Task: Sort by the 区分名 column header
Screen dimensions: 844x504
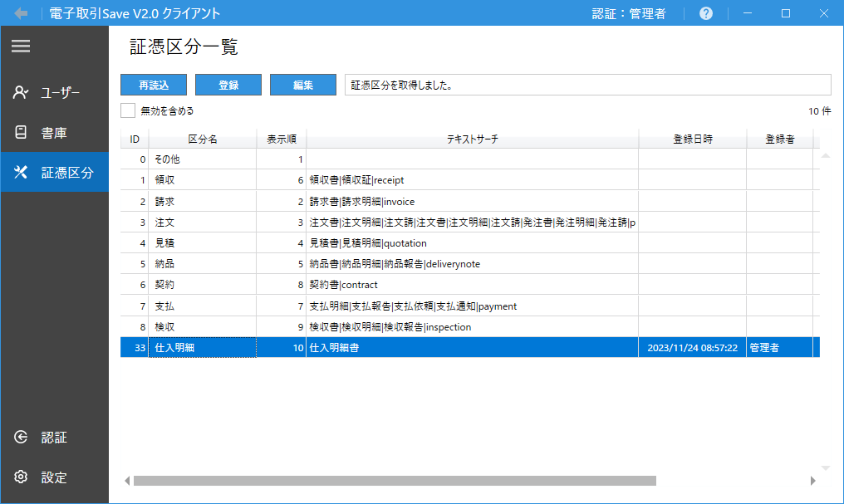Action: [x=203, y=139]
